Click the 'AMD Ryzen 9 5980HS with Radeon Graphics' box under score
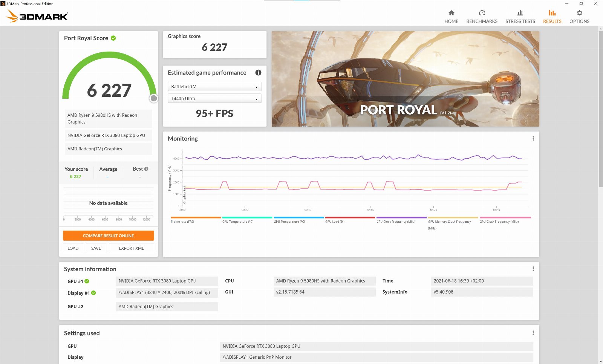This screenshot has width=603, height=364. 108,119
